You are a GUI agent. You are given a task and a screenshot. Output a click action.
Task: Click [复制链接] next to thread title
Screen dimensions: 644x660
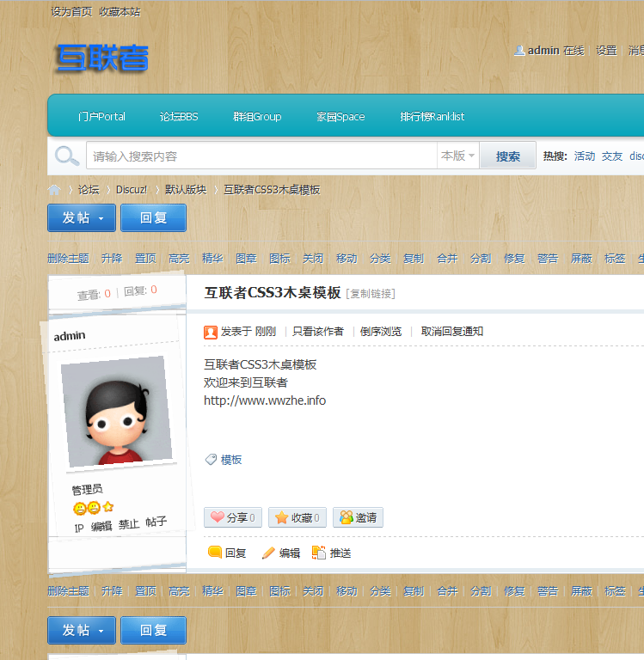[x=371, y=293]
